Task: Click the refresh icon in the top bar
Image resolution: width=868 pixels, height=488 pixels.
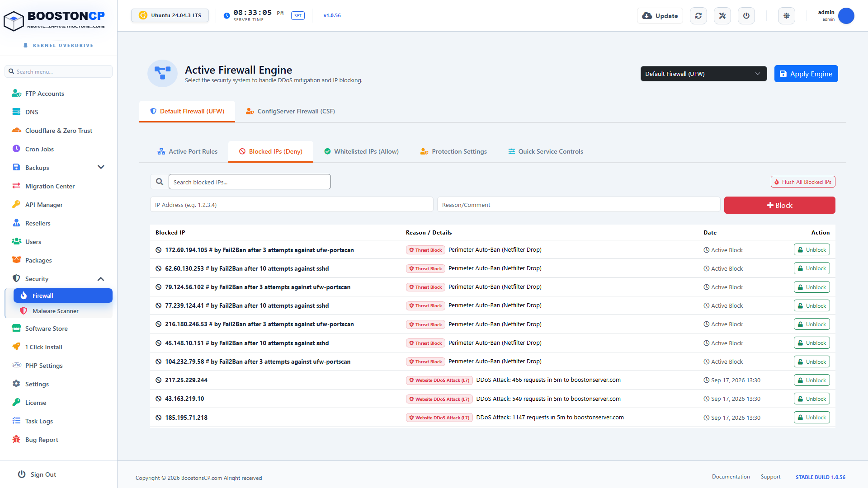Action: 698,16
